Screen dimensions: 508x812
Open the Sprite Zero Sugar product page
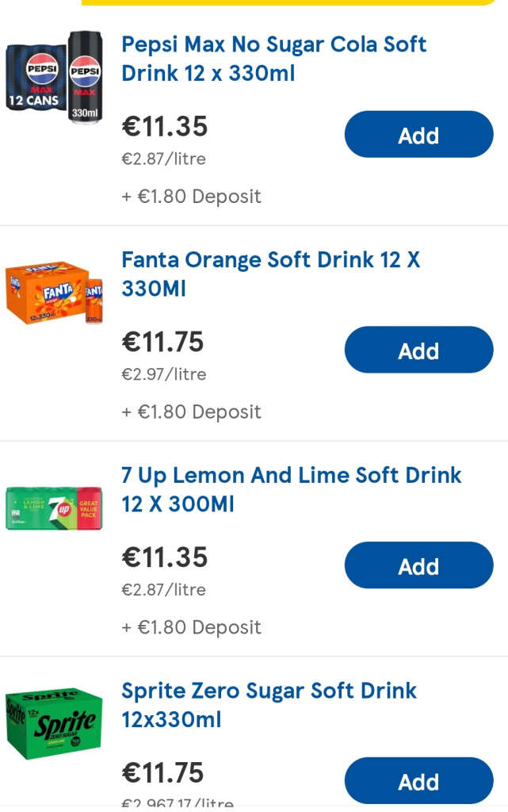tap(269, 705)
